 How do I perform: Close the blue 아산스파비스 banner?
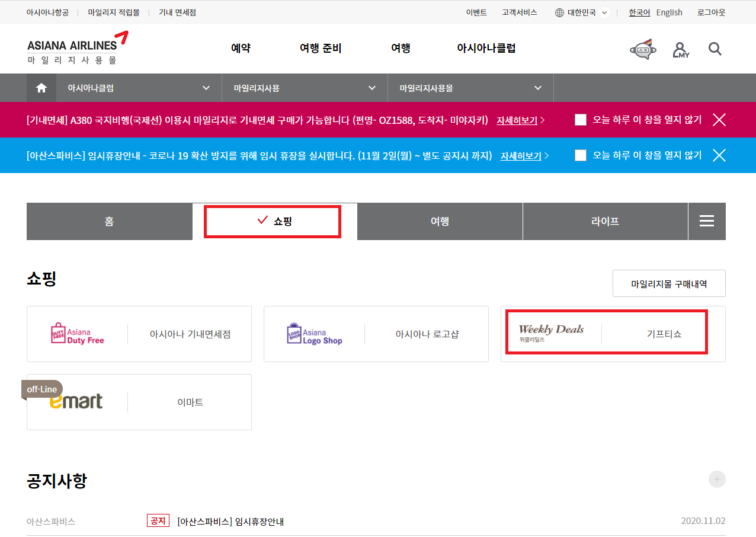(719, 155)
